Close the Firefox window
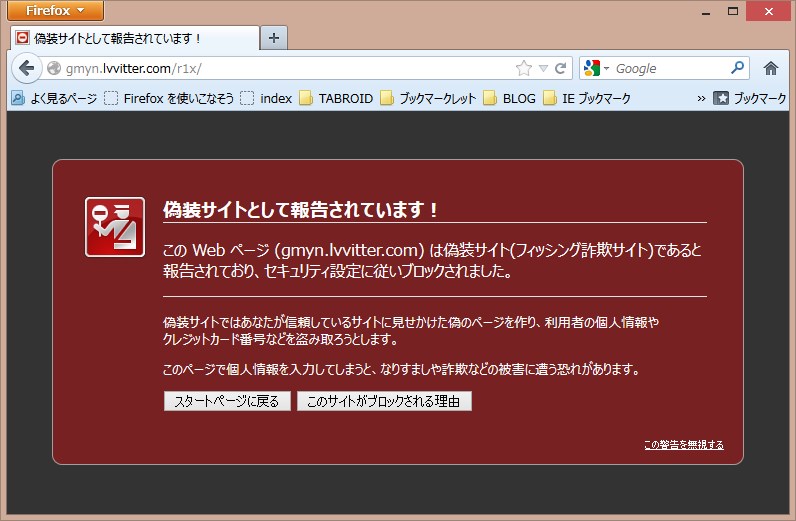796x521 pixels. (x=769, y=11)
